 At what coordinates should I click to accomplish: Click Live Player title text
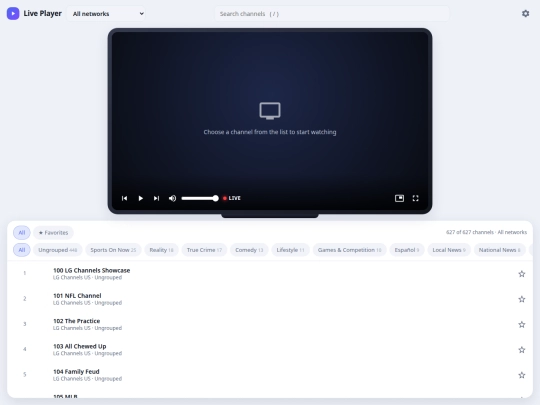42,13
